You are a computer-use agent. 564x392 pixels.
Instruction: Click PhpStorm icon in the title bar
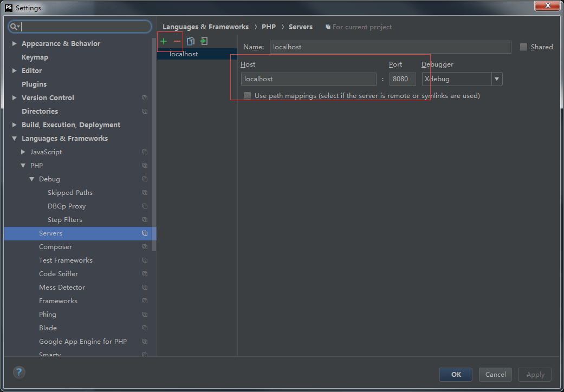(x=9, y=8)
